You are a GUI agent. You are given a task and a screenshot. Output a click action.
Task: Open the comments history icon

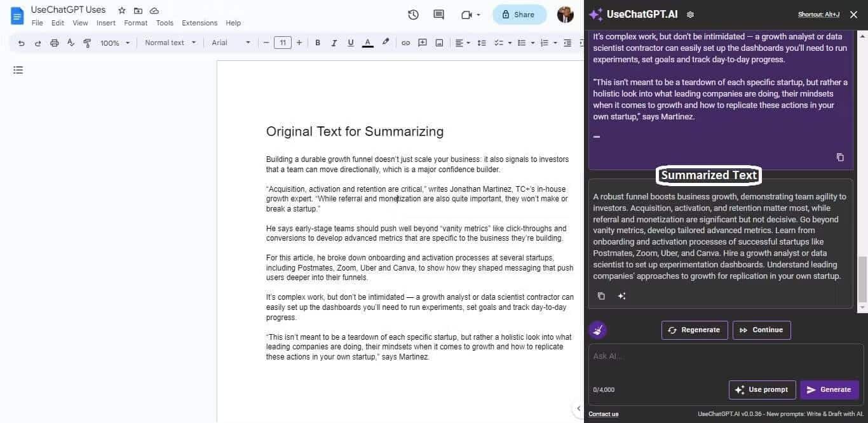tap(438, 15)
